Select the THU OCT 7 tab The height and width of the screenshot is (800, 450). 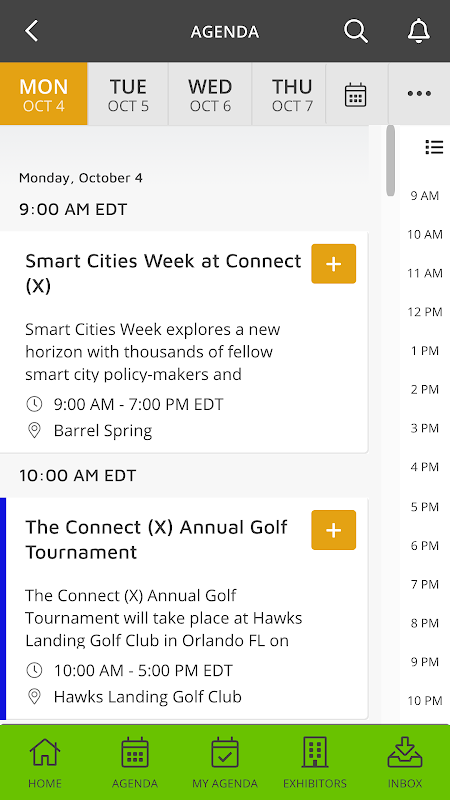(x=292, y=94)
